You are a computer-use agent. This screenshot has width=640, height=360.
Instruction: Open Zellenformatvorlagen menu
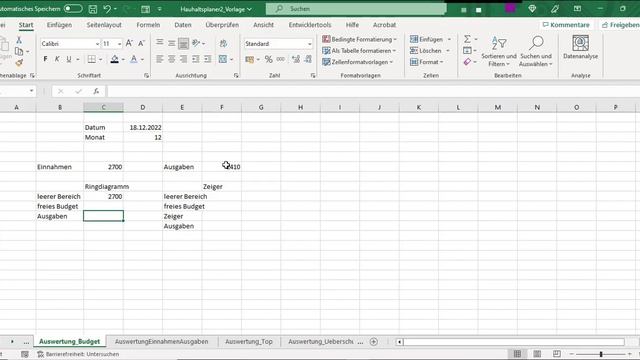point(358,62)
